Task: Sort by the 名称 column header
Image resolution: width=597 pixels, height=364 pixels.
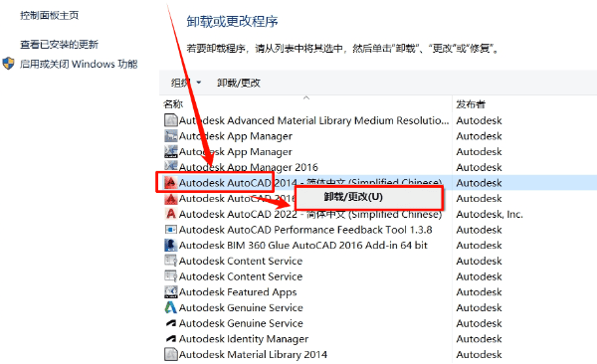Action: pyautogui.click(x=173, y=104)
